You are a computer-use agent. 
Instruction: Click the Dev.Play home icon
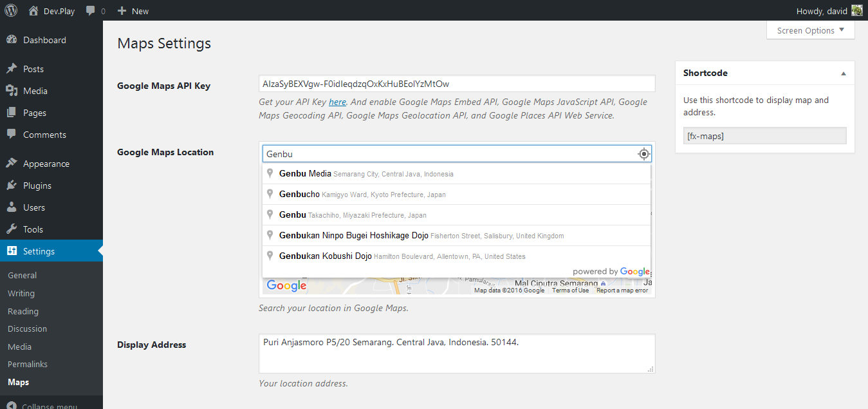[x=33, y=11]
